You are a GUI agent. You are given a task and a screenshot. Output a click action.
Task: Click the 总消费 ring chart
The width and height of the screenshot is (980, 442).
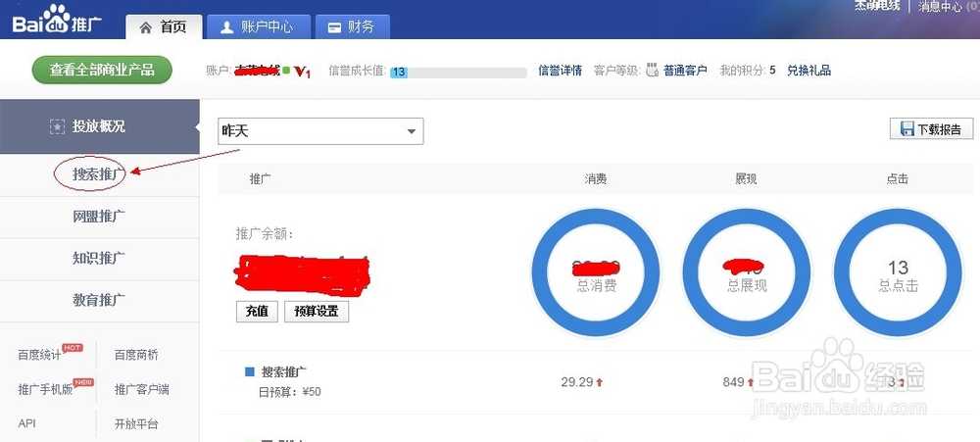tap(596, 272)
